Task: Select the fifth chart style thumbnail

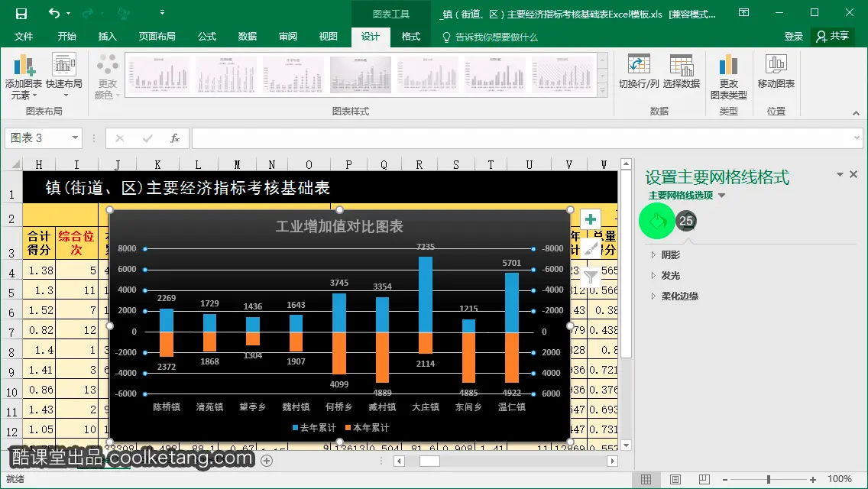Action: pos(427,75)
